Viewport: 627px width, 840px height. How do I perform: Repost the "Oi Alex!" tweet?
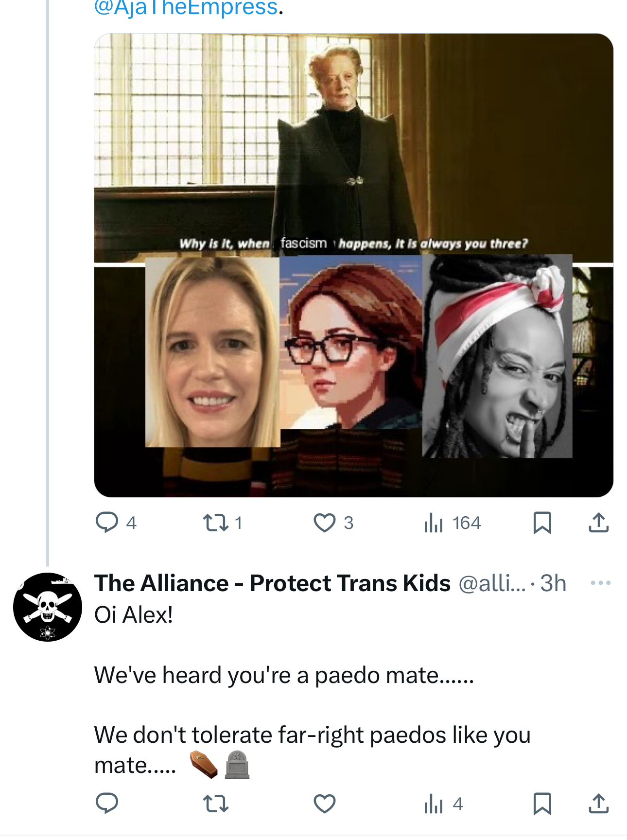tap(215, 803)
